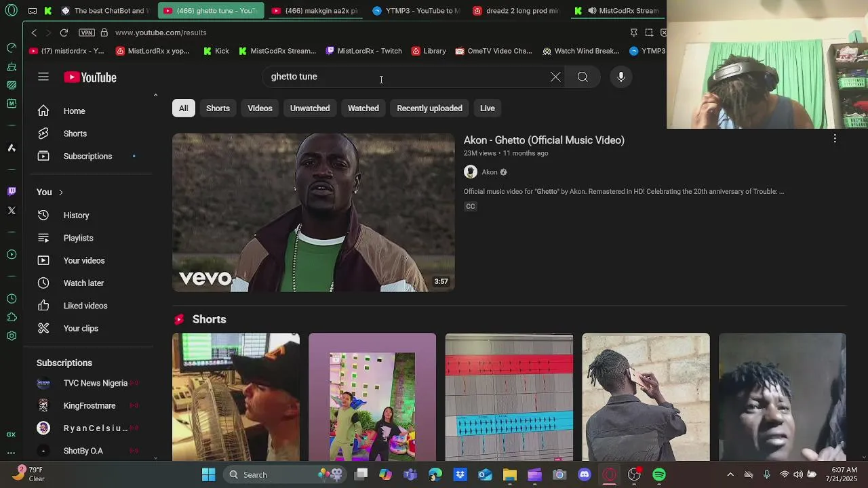This screenshot has width=868, height=488.
Task: Select the Live filter chip
Action: point(488,108)
